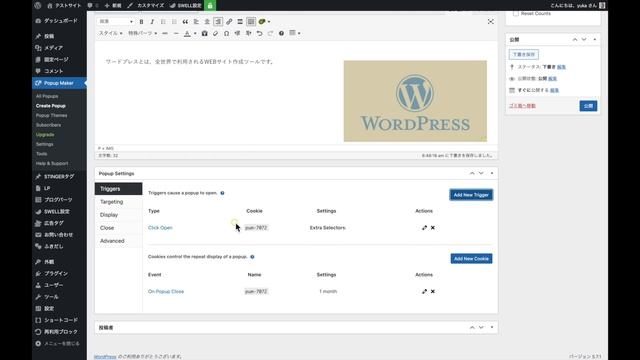Switch to the Advanced tab
640x360 pixels.
point(118,241)
